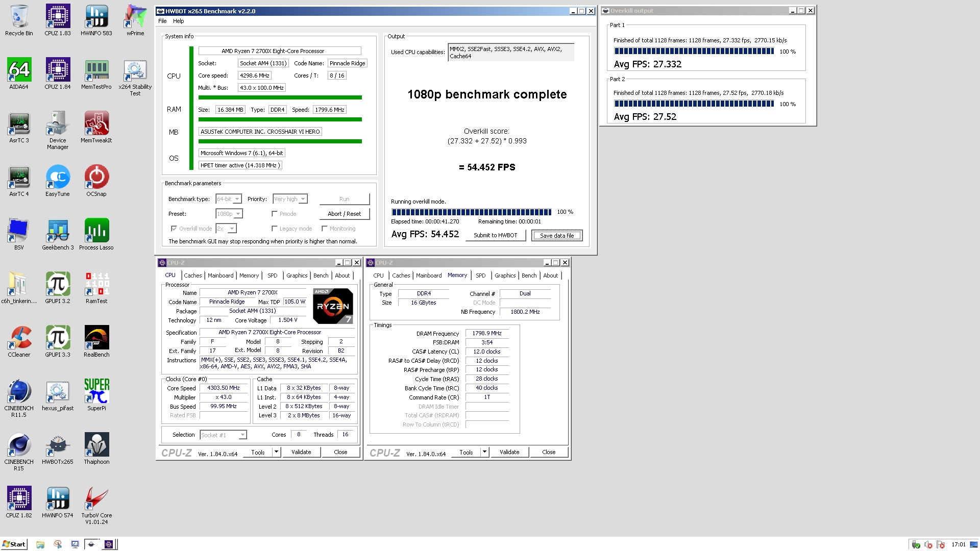
Task: Open Help menu in HWBOT x265 Benchmark
Action: tap(179, 21)
